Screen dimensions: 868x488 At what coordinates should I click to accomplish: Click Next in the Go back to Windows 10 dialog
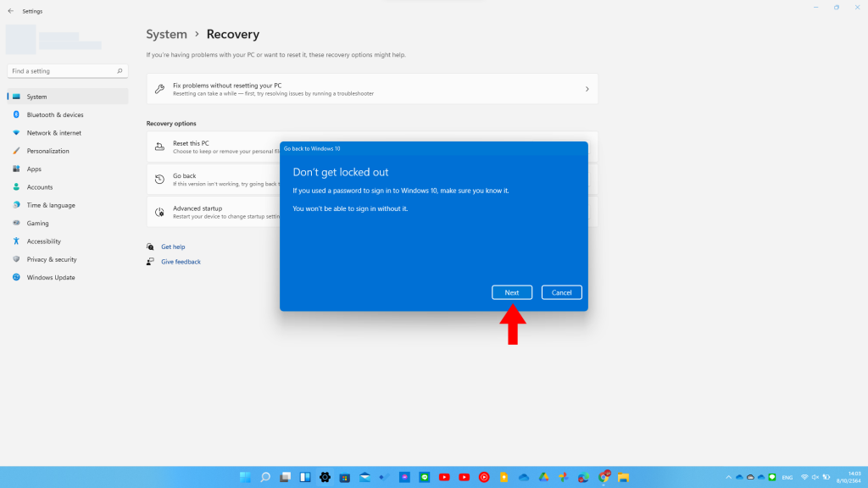[x=511, y=292]
